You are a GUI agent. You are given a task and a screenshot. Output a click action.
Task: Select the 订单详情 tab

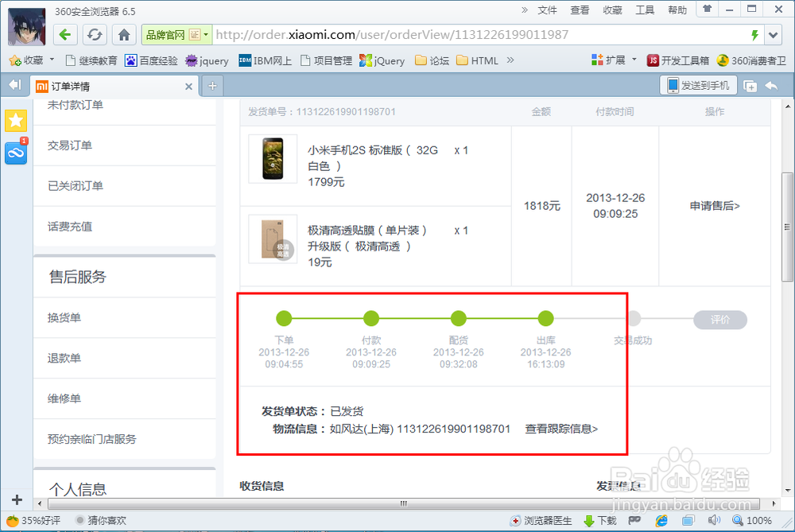114,86
